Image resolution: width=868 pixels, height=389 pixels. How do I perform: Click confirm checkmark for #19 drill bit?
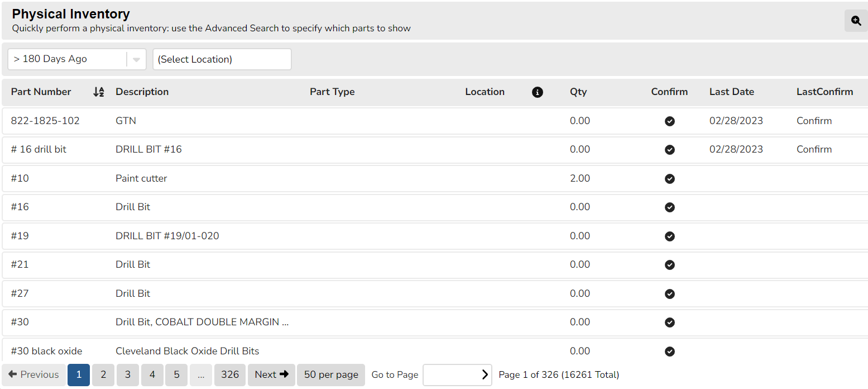(670, 236)
